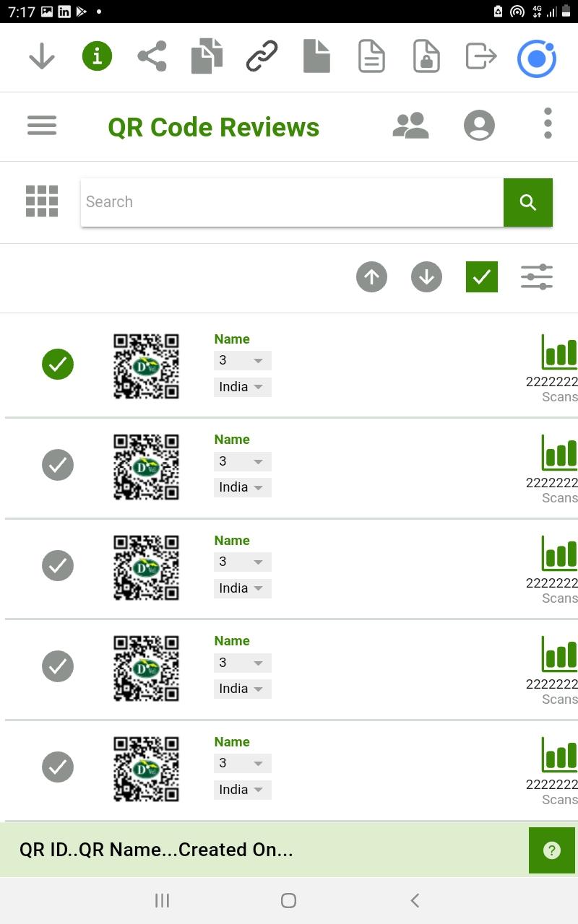The height and width of the screenshot is (924, 578).
Task: Expand the '3' dropdown in second row
Action: pyautogui.click(x=243, y=461)
